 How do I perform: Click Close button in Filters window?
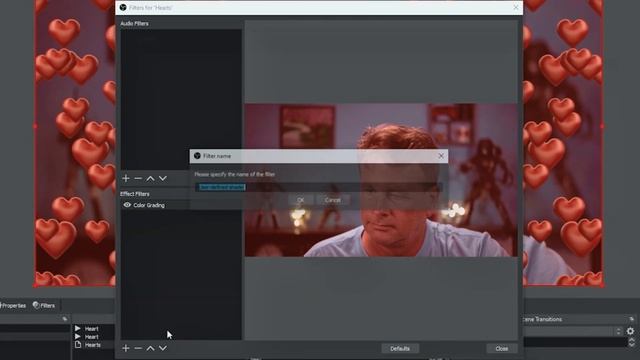point(502,349)
